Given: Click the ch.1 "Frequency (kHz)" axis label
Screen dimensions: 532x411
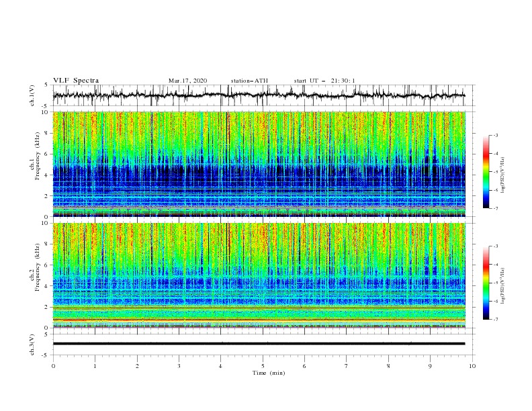Looking at the screenshot, I should [38, 154].
